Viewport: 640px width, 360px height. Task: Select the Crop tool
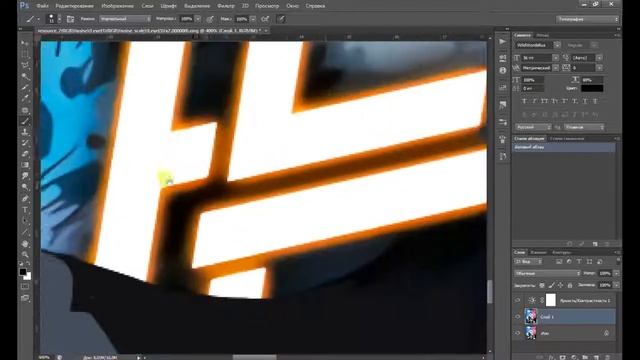click(x=25, y=87)
